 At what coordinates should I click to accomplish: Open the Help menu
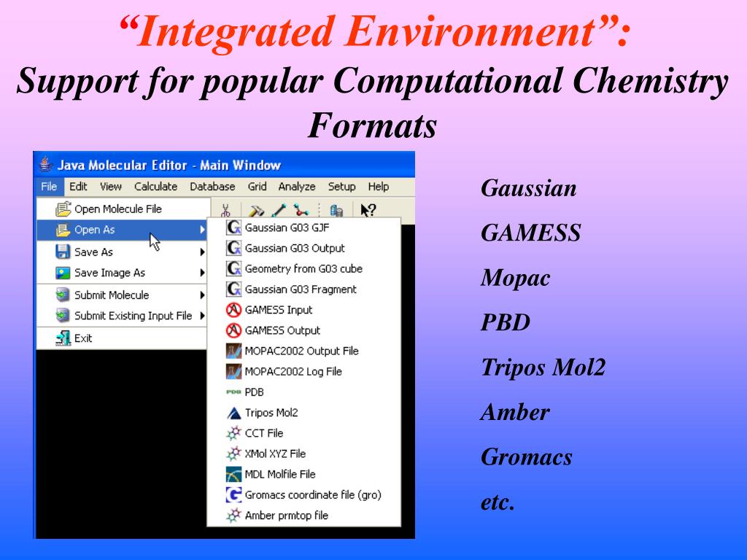coord(379,187)
